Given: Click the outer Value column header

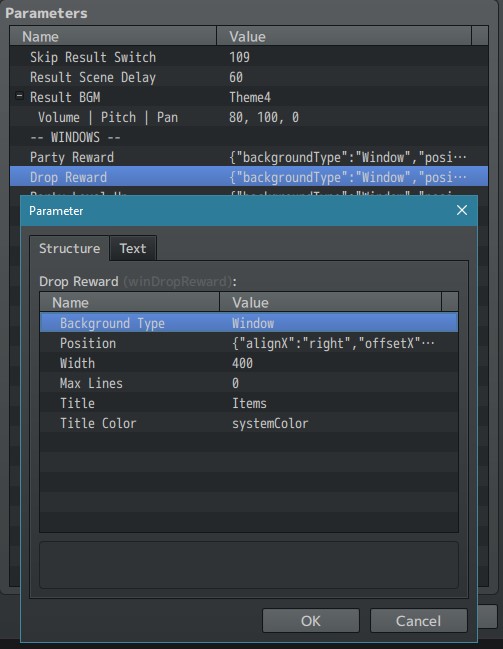Looking at the screenshot, I should pos(344,36).
